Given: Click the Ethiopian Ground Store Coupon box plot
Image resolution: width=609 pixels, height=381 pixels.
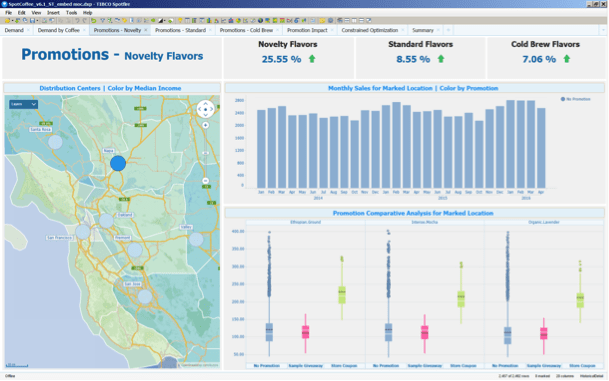Looking at the screenshot, I should tap(342, 294).
